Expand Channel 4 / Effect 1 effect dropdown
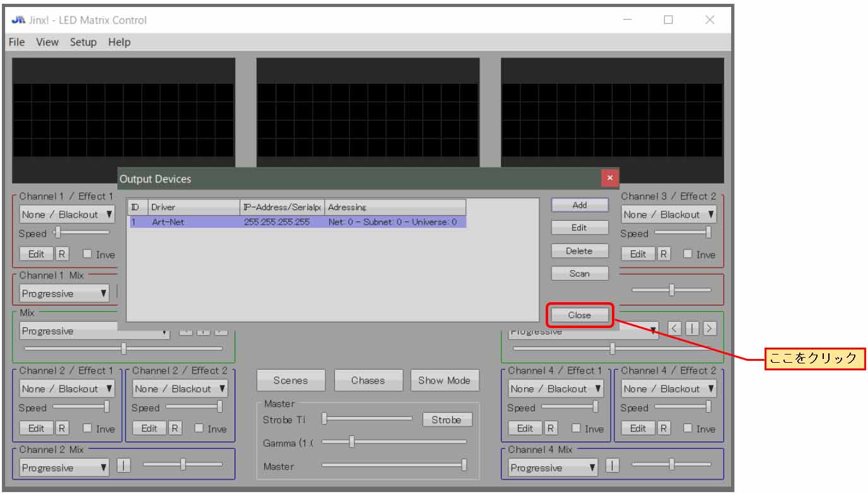This screenshot has height=494, width=868. 556,389
